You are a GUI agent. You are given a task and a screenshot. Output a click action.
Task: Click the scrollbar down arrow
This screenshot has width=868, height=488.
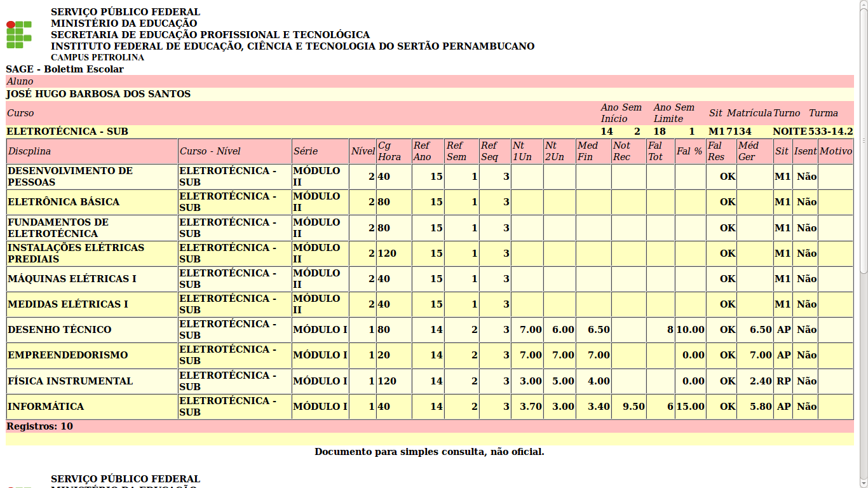864,484
